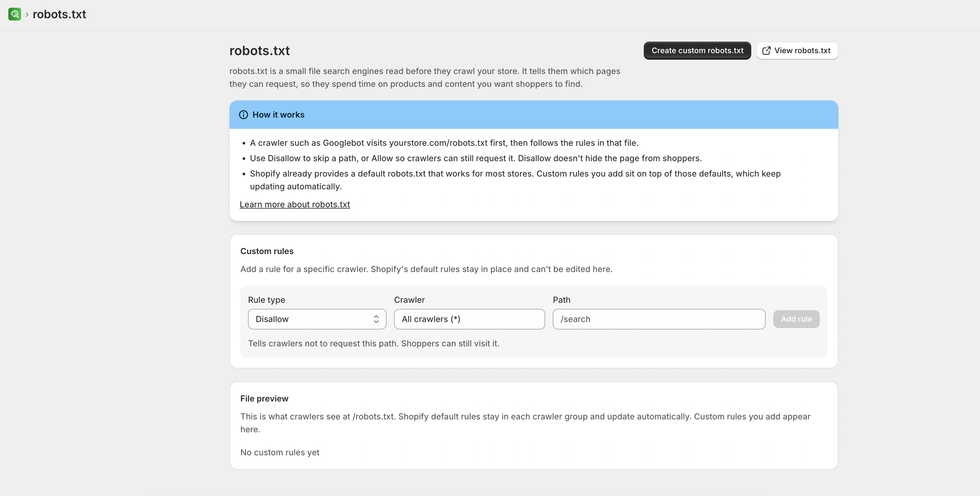The width and height of the screenshot is (980, 496).
Task: Click the bullet starting 'Shopify already provides'
Action: (515, 180)
